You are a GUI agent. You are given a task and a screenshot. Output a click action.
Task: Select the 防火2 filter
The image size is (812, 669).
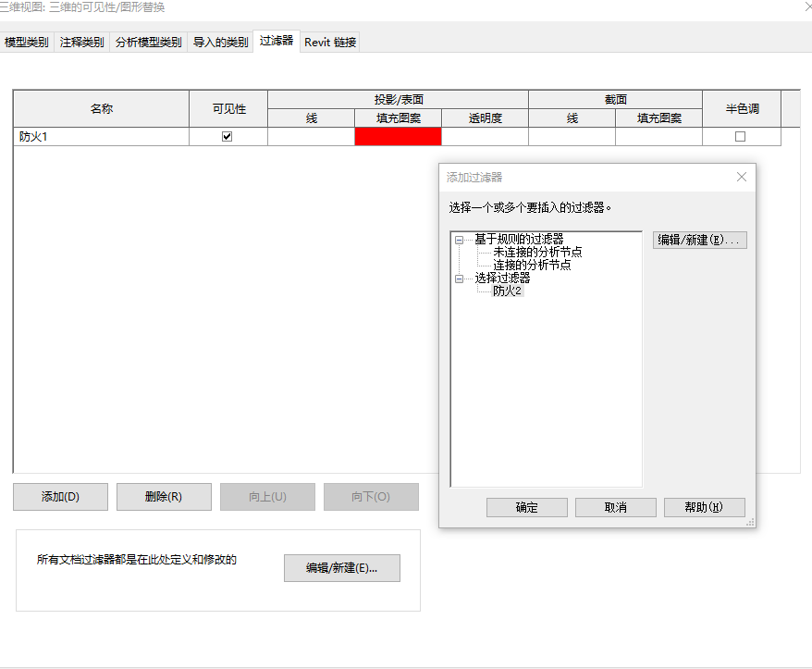507,291
